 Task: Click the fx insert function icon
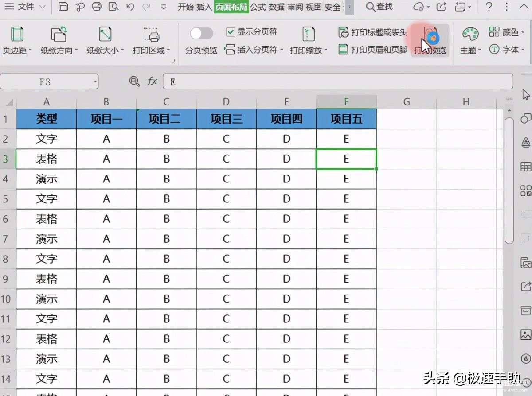(152, 81)
